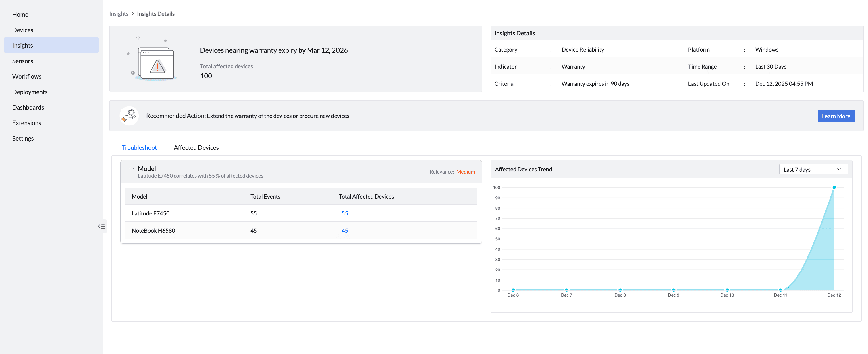Click the Learn More button
Screen dimensions: 868x354
point(836,116)
